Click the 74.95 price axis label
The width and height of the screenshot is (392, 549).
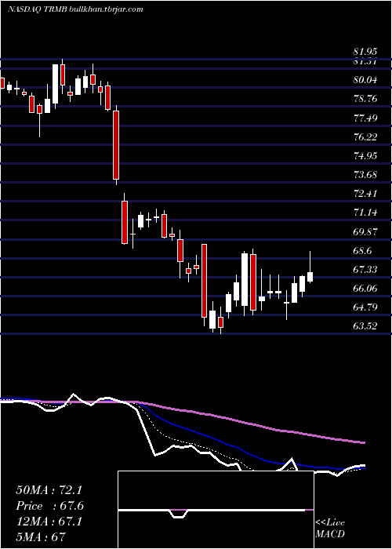(x=365, y=156)
